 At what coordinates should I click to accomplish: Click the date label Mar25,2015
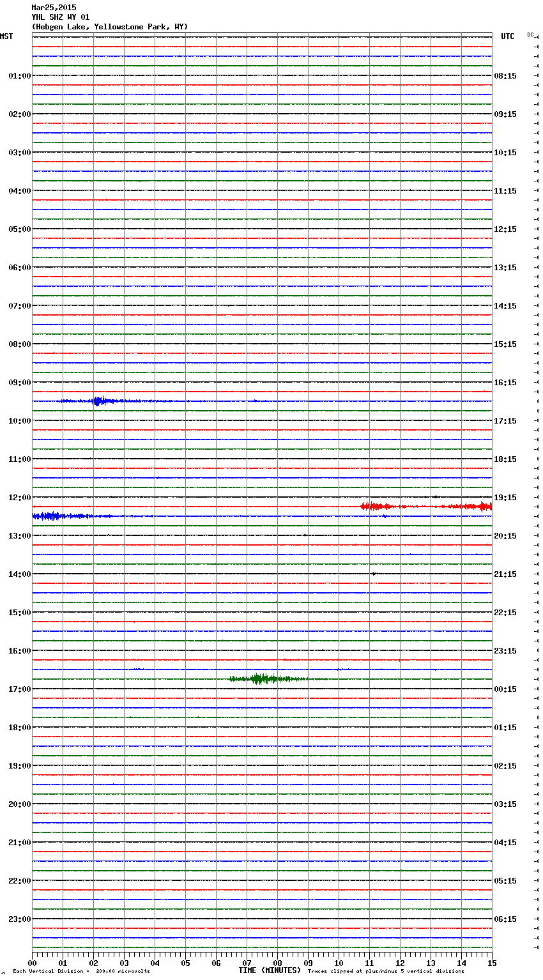click(x=54, y=8)
